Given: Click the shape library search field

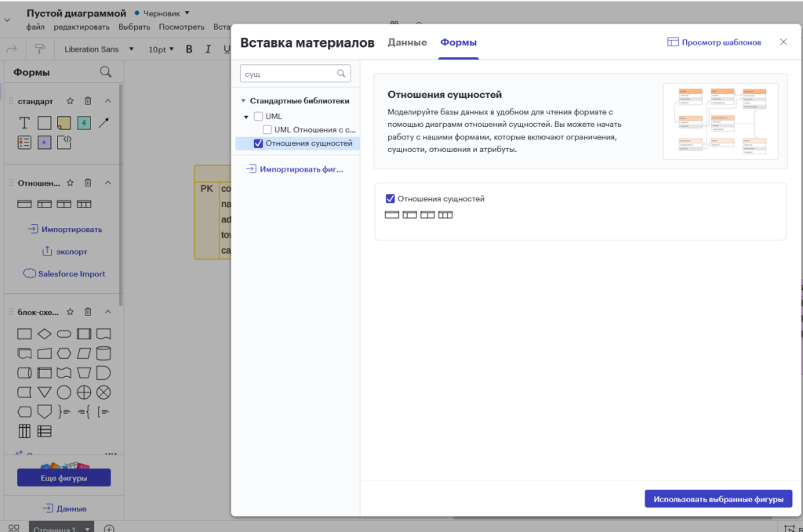Looking at the screenshot, I should 289,74.
